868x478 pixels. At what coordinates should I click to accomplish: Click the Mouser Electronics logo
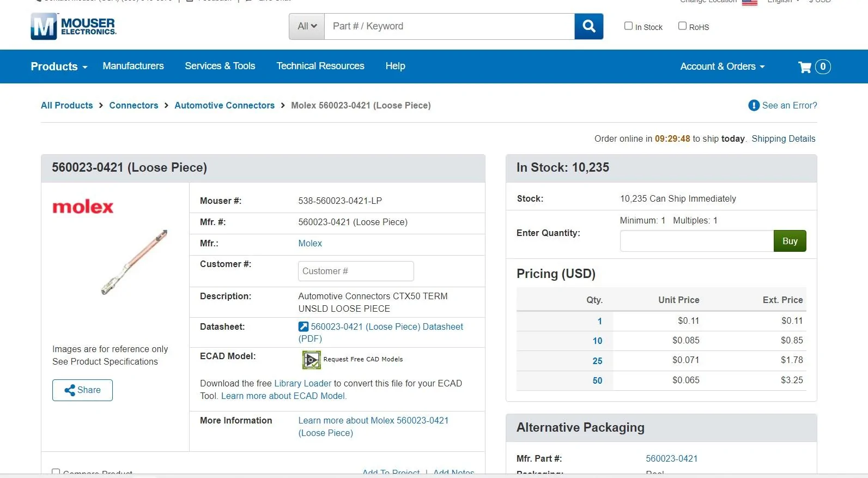pos(74,26)
